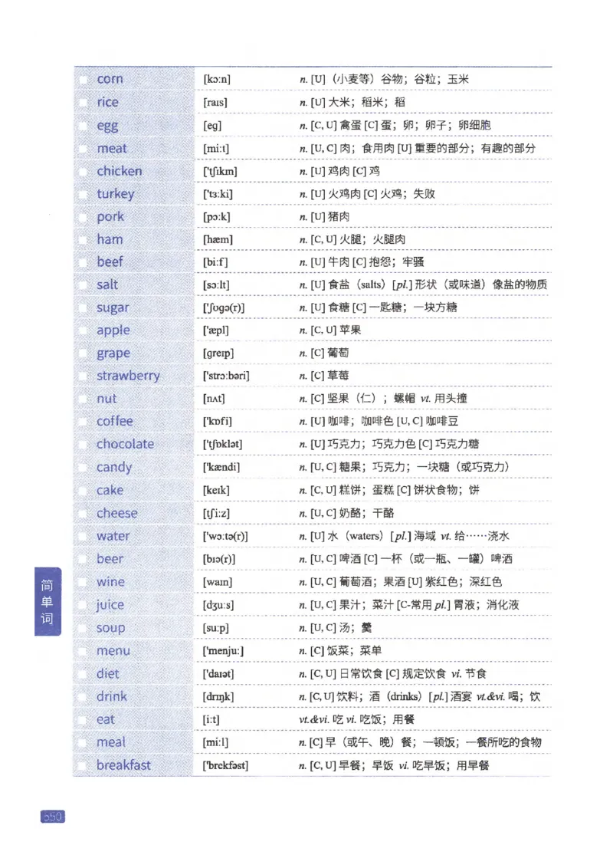
Task: Mark the checkbox for "salt"
Action: [x=83, y=284]
